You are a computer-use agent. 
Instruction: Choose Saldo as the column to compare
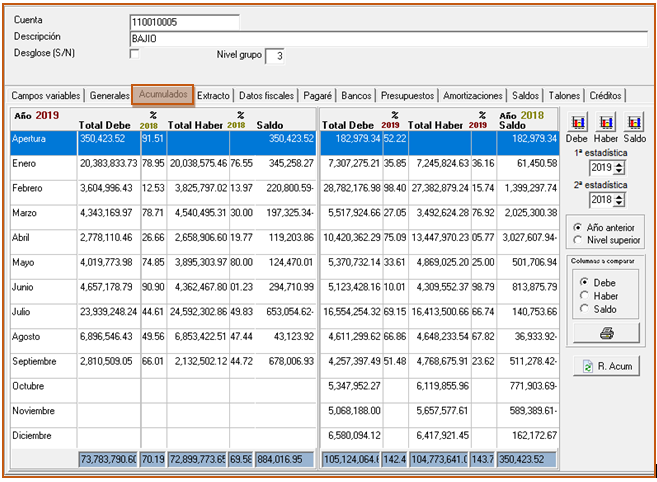(x=584, y=309)
